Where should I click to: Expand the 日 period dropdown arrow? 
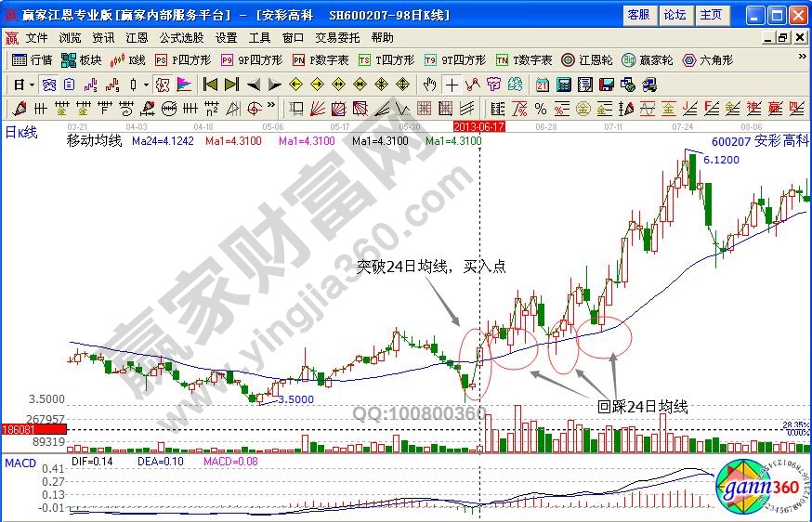(32, 85)
